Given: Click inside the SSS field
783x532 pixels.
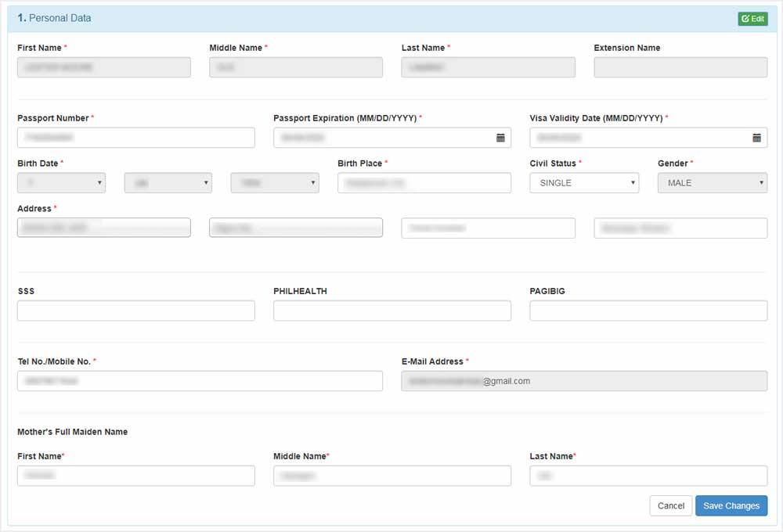Looking at the screenshot, I should (x=135, y=310).
